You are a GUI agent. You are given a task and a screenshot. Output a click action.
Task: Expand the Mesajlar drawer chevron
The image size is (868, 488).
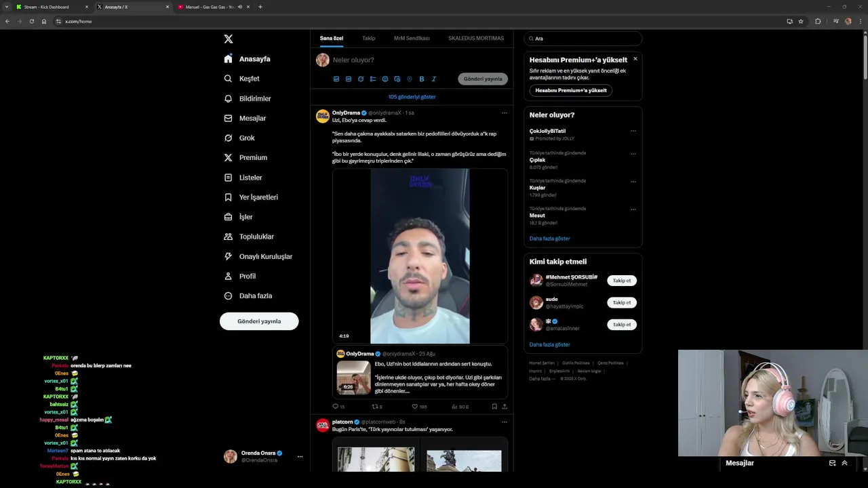pyautogui.click(x=845, y=463)
